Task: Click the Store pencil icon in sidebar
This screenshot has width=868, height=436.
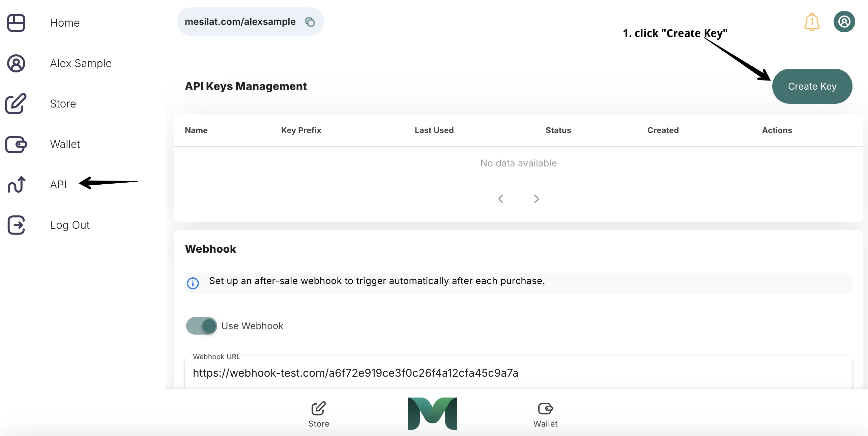Action: (x=16, y=104)
